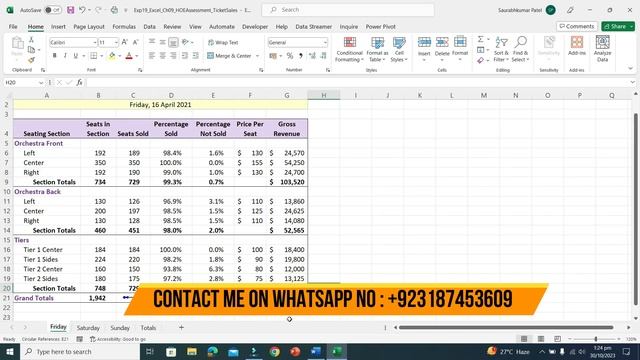
Task: Click the Delete cells icon
Action: (442, 42)
